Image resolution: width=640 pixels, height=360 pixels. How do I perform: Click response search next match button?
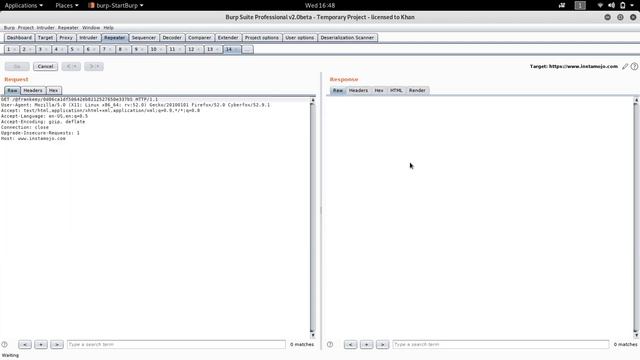[x=382, y=344]
